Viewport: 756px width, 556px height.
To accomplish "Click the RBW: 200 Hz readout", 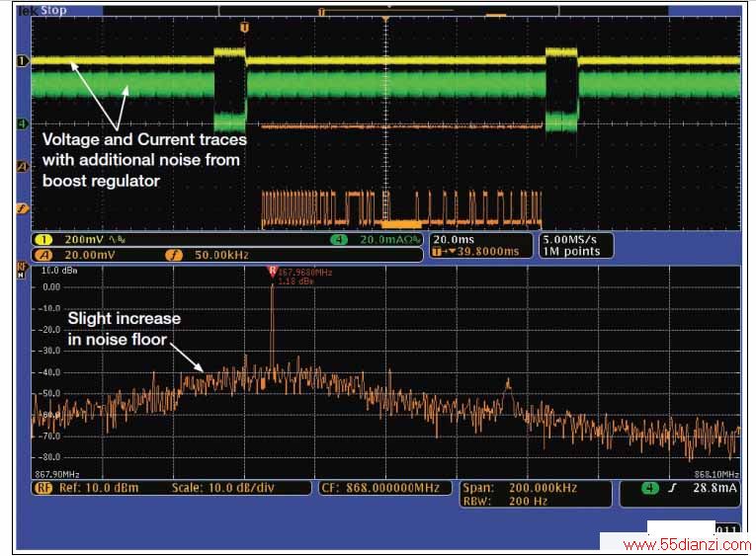I will point(505,501).
